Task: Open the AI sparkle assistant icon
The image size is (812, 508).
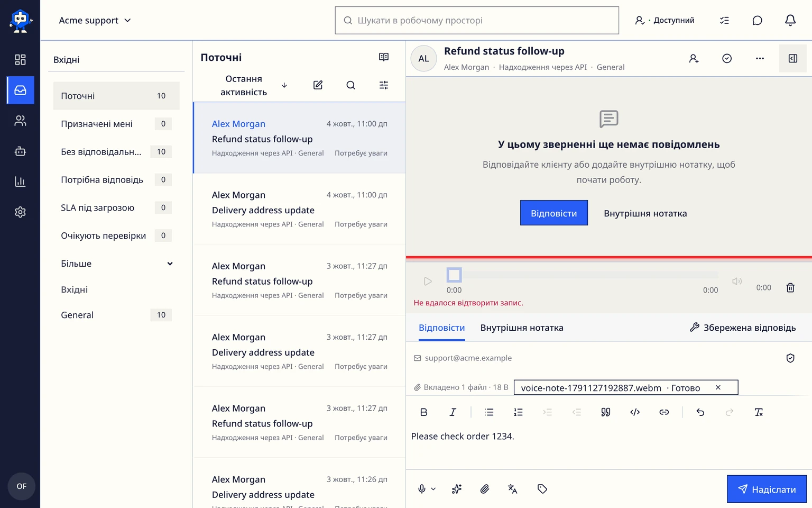Action: pos(457,489)
